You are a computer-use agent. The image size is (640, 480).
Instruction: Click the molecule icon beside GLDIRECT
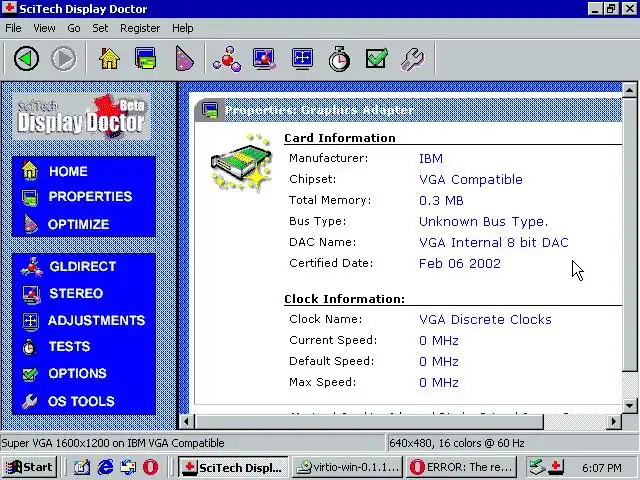pyautogui.click(x=31, y=267)
